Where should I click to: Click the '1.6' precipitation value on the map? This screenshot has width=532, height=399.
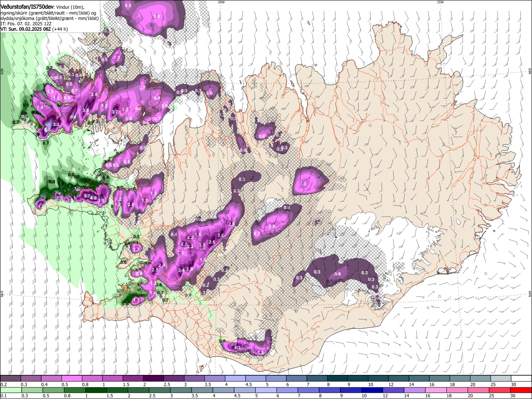pos(198,235)
